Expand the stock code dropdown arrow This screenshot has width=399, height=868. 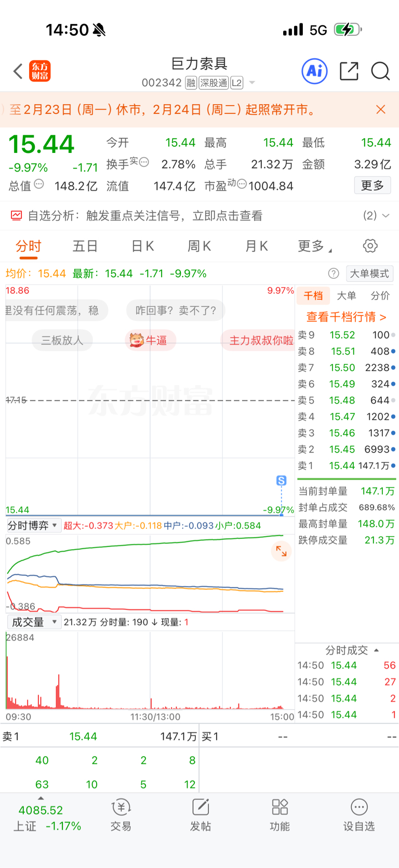(252, 83)
